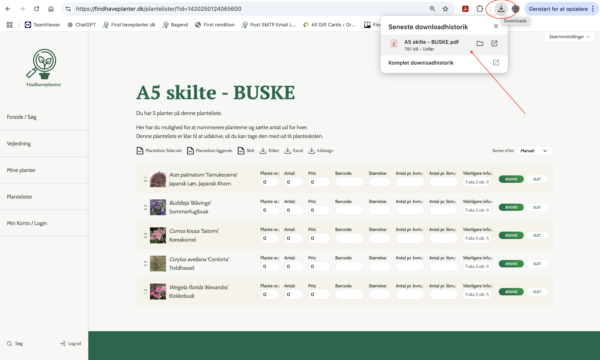Click SLET for Weigela florida 'Alexandra'
Screen dimensions: 600x360
click(x=537, y=292)
